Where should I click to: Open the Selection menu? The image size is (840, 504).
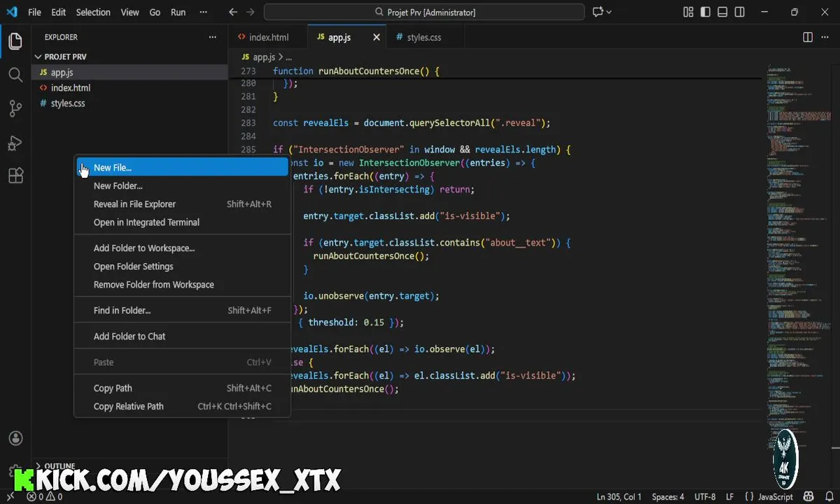(93, 12)
